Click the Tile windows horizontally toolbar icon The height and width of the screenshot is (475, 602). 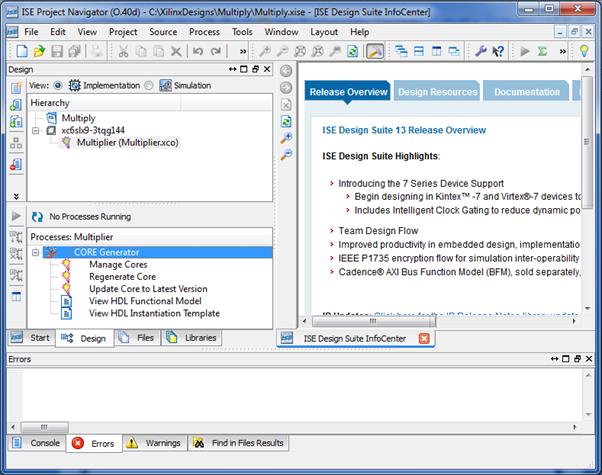click(x=419, y=51)
